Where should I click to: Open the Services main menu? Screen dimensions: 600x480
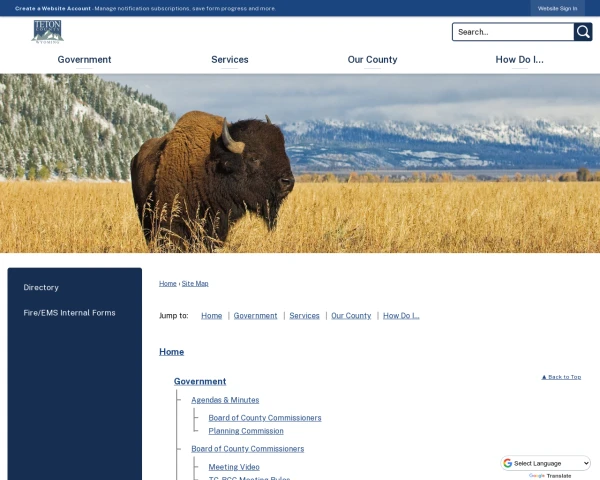point(230,60)
